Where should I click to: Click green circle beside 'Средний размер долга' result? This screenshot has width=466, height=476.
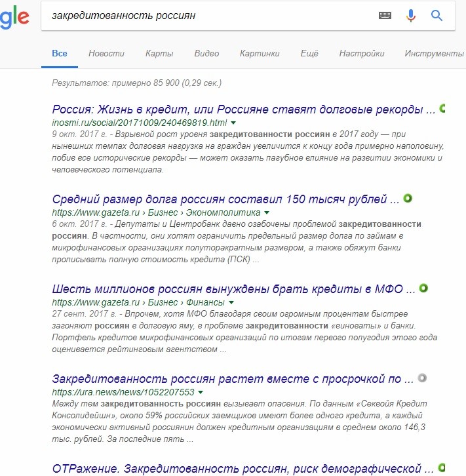point(408,198)
